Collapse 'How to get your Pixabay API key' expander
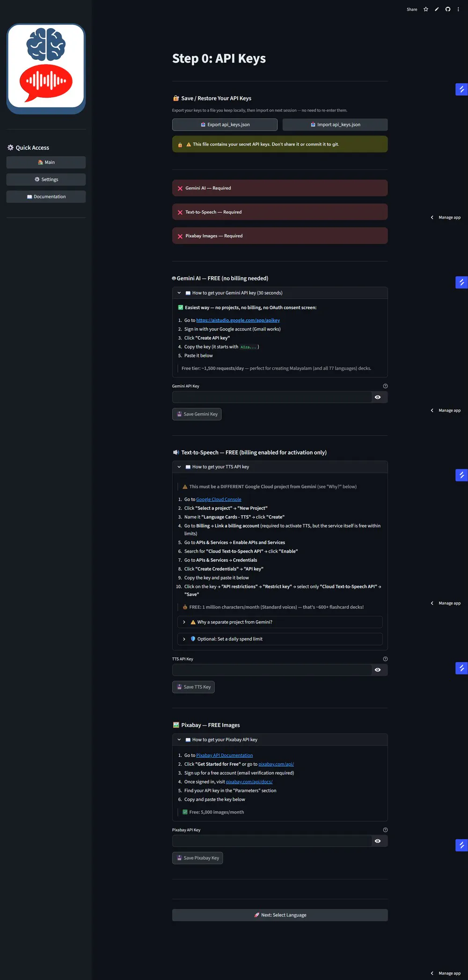The width and height of the screenshot is (468, 980). [280, 740]
